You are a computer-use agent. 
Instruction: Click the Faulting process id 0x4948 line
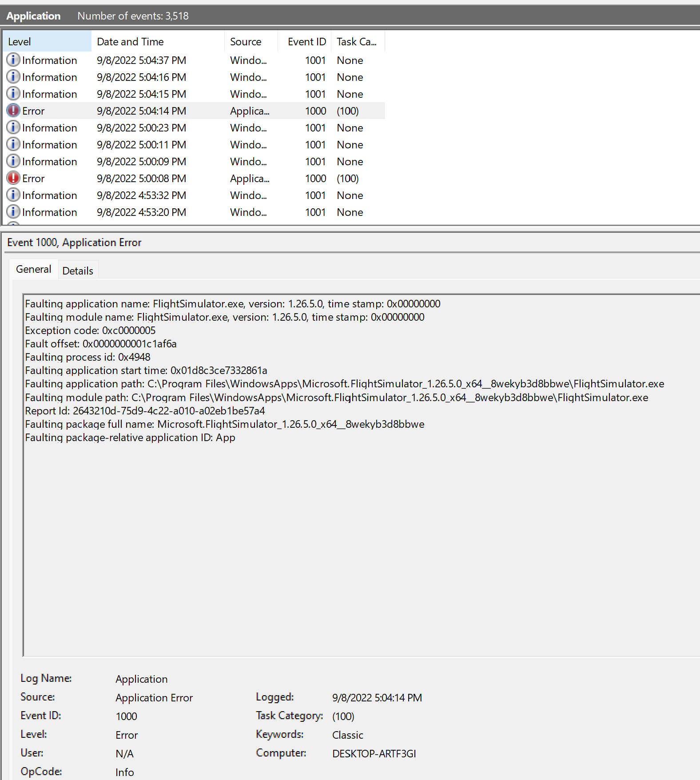pyautogui.click(x=88, y=357)
